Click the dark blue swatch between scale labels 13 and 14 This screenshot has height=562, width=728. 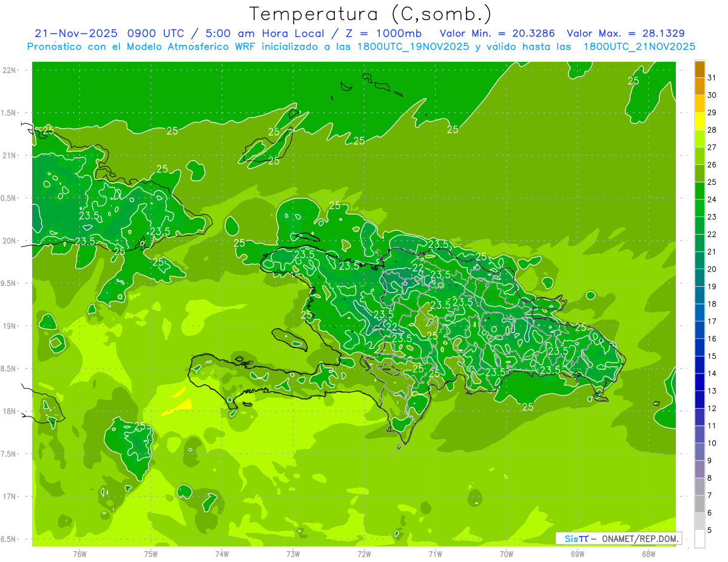[699, 383]
